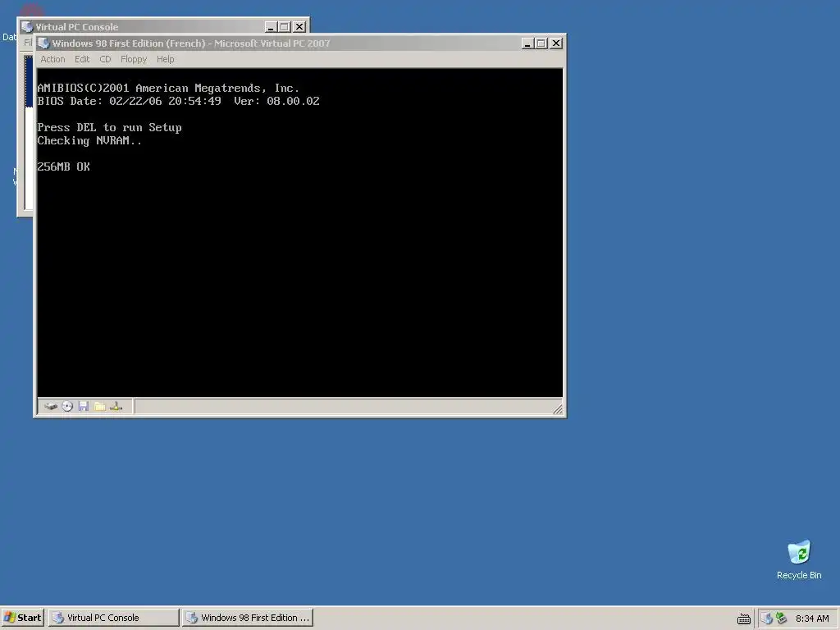
Task: Click the Start button
Action: (22, 618)
